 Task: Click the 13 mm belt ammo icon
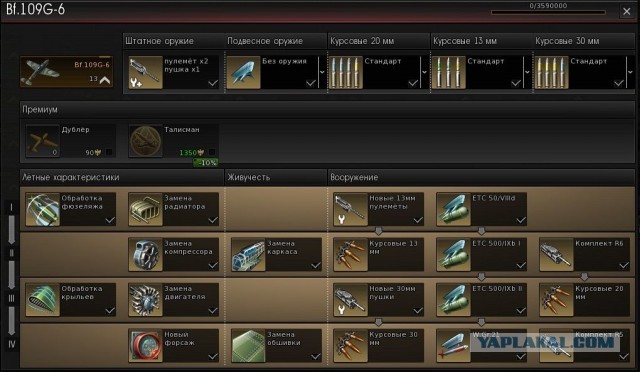click(x=449, y=73)
